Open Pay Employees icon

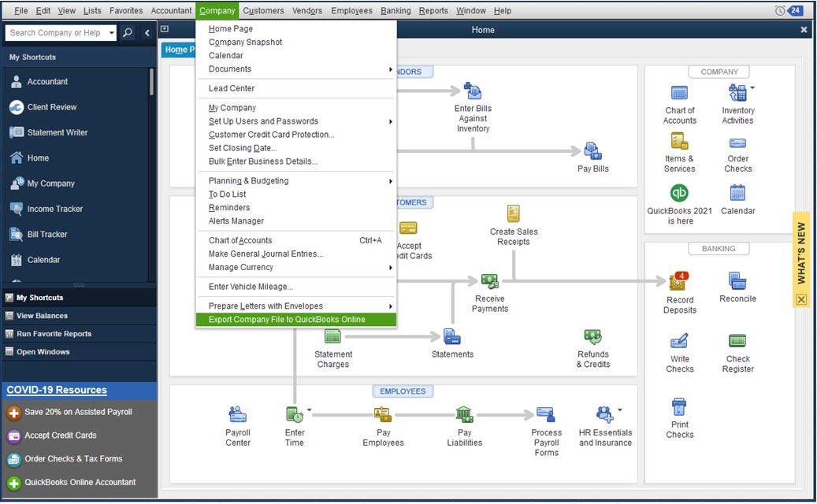(x=383, y=415)
